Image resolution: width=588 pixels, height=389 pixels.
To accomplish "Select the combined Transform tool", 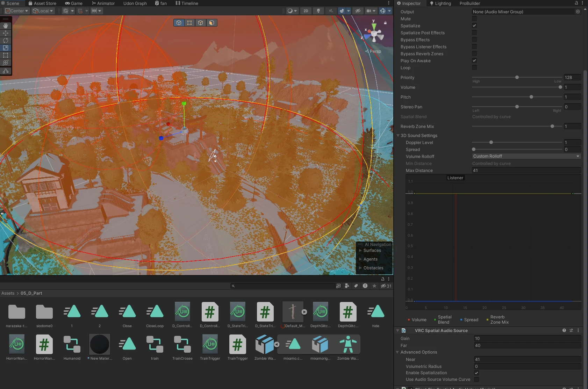I will [x=6, y=63].
